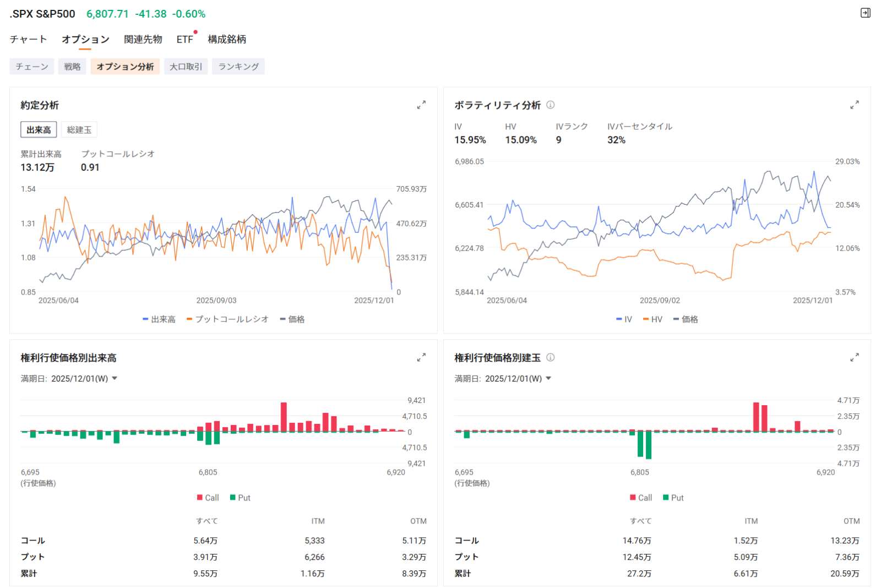Switch to 総建玉 view in 約定分析
This screenshot has width=881, height=588.
[79, 129]
